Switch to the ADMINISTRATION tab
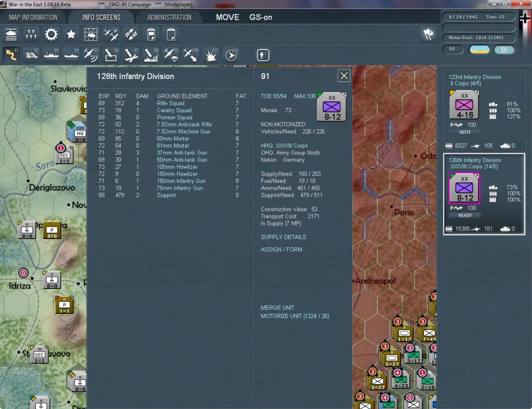The width and height of the screenshot is (532, 409). (x=169, y=17)
